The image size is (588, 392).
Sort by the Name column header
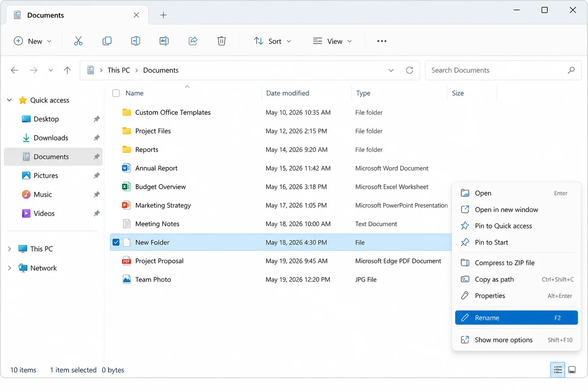coord(134,93)
